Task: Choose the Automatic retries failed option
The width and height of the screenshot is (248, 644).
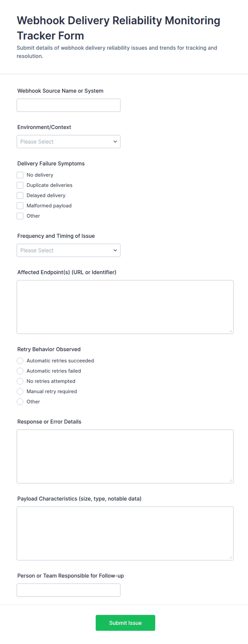Action: [20, 371]
